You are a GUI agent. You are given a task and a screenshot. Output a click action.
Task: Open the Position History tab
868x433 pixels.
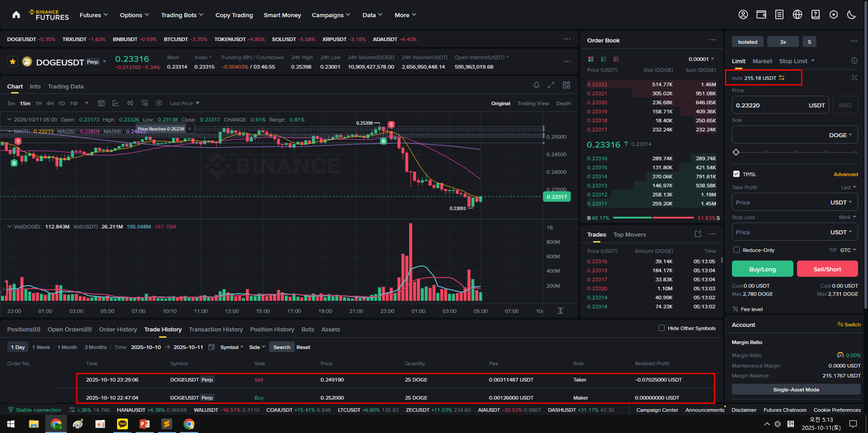[x=272, y=329]
